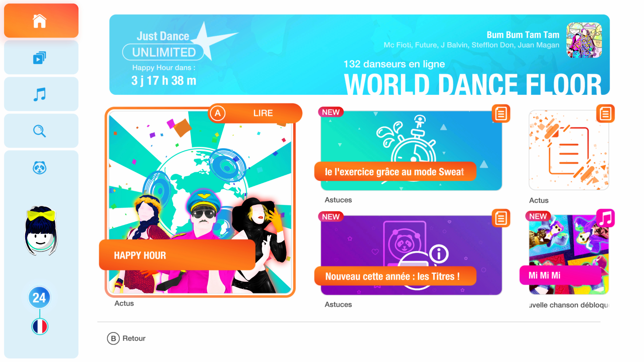Select the player avatar with yellow bow

[x=41, y=231]
